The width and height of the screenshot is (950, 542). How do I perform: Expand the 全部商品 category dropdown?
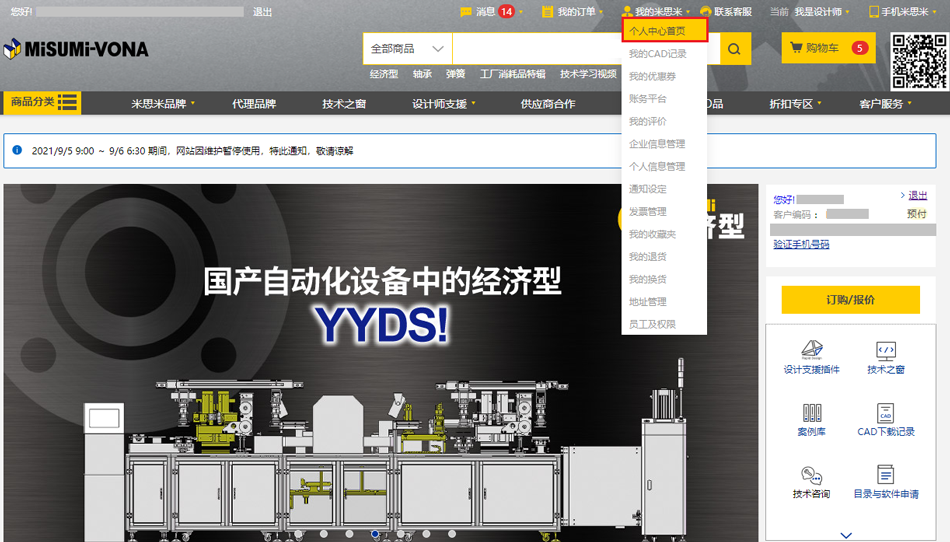click(407, 49)
